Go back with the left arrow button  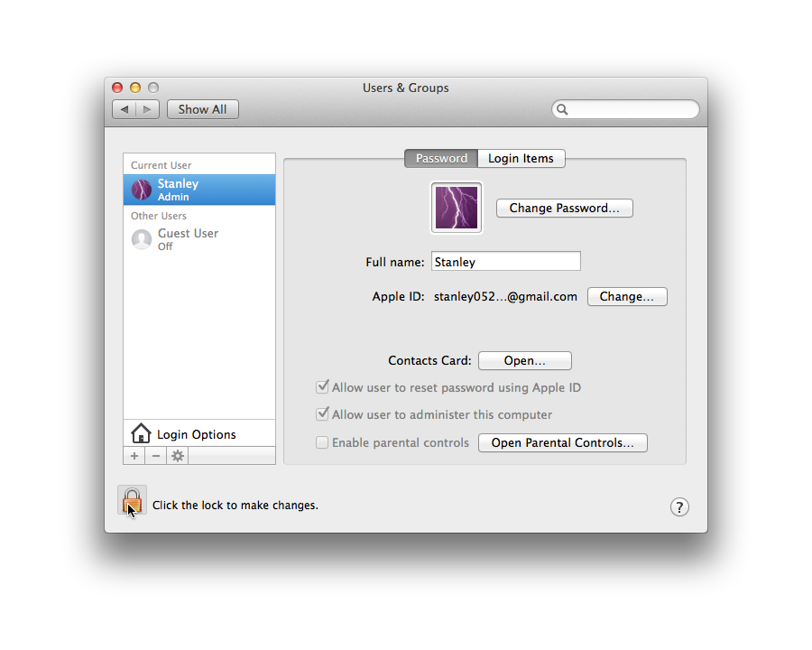pos(125,109)
